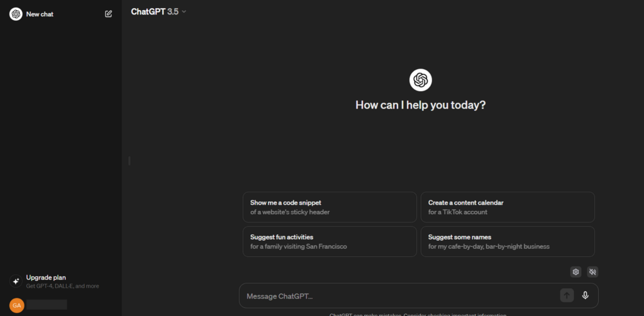The height and width of the screenshot is (316, 644).
Task: Pick "Create a content calendar" suggestion
Action: (x=507, y=207)
